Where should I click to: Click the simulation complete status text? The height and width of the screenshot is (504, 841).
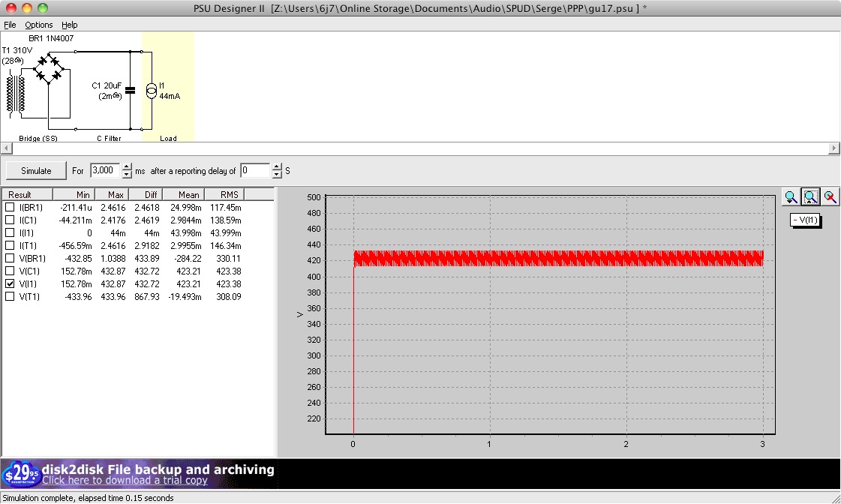[88, 498]
